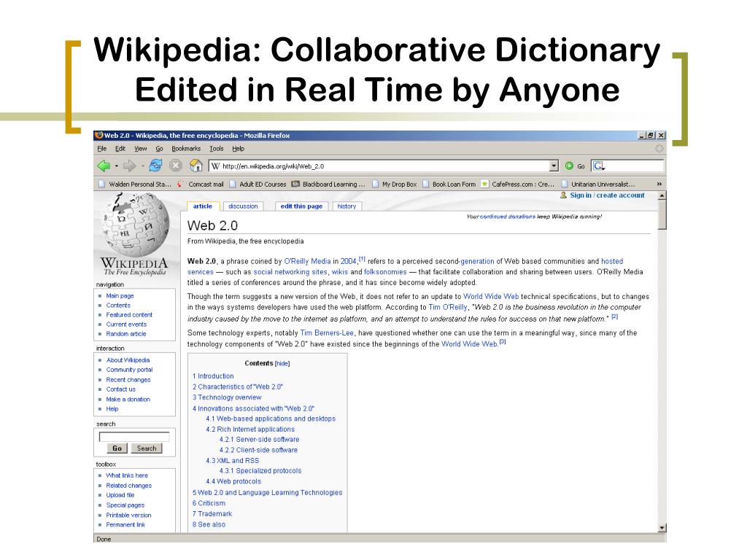Image resolution: width=747 pixels, height=560 pixels.
Task: Click the Google search engine icon
Action: tap(598, 166)
